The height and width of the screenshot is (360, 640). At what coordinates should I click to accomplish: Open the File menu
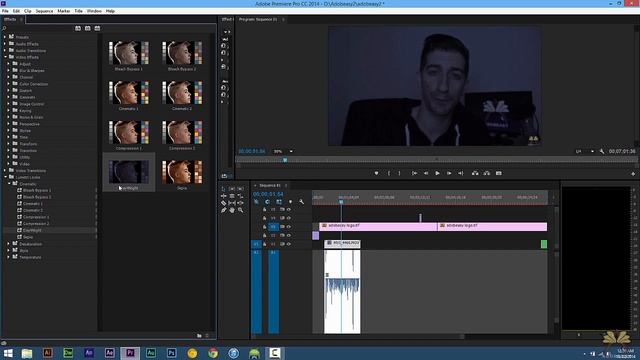(5, 11)
